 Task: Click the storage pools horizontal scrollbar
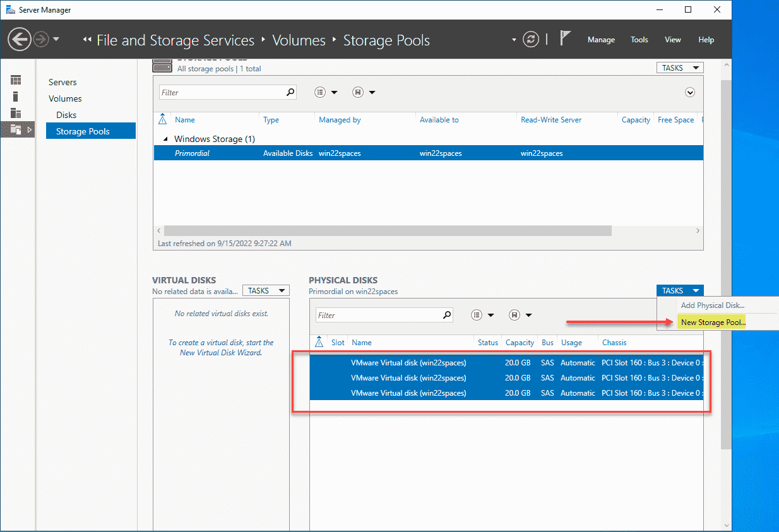tap(387, 231)
